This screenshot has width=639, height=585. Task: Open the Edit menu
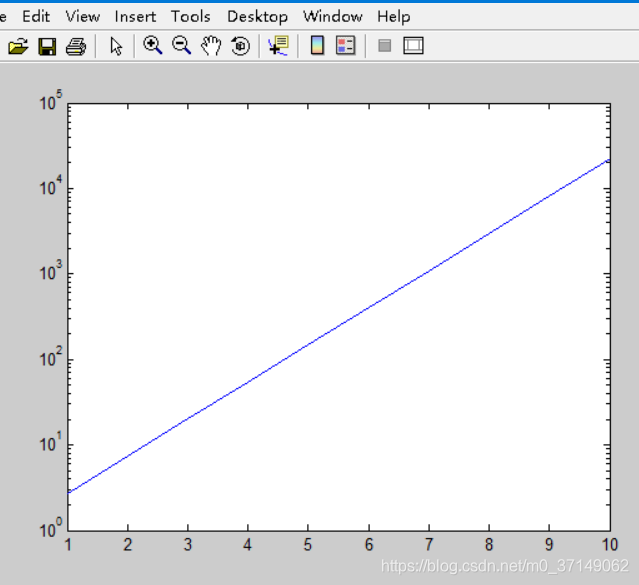click(36, 17)
